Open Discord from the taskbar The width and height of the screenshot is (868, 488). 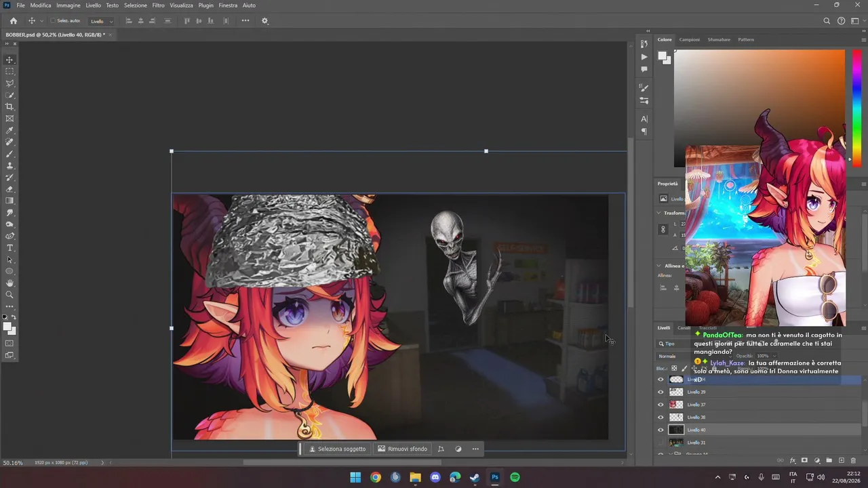tap(435, 477)
